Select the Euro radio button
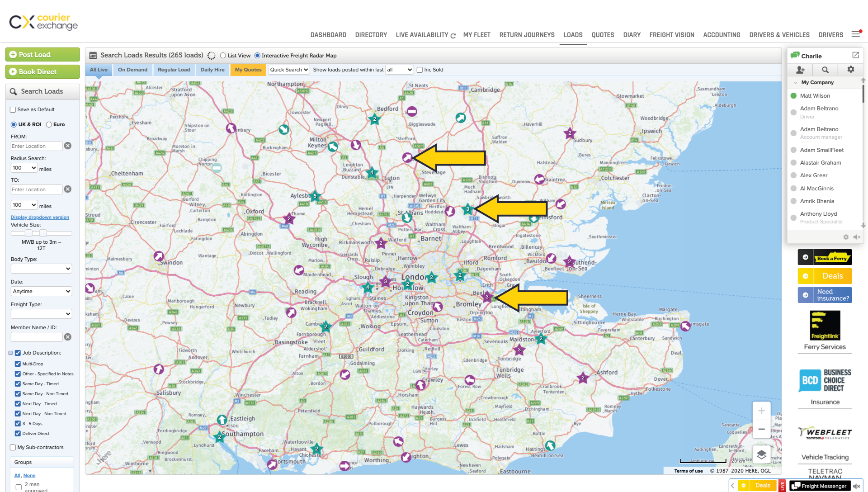 (49, 124)
